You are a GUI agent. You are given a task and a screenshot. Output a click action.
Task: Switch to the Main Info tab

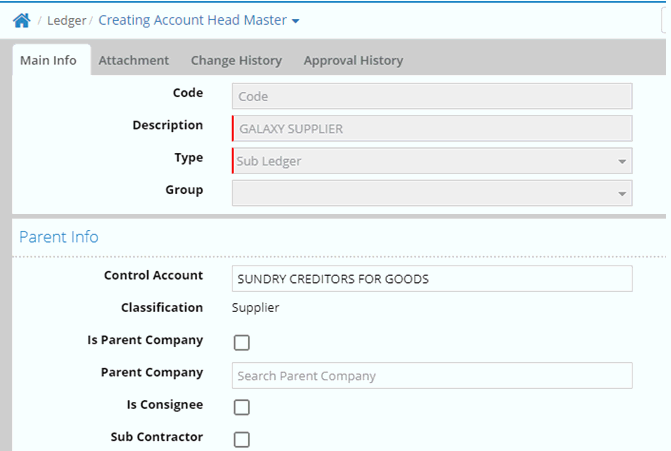[x=48, y=61]
